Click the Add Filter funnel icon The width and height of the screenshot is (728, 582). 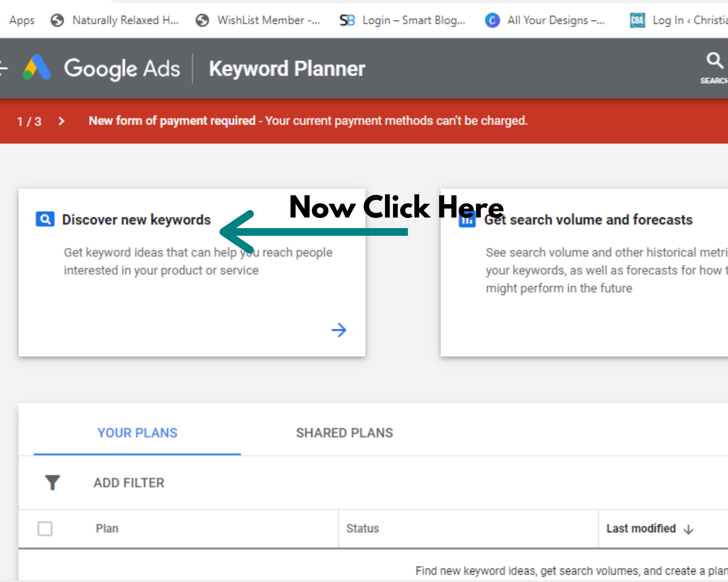[x=52, y=483]
